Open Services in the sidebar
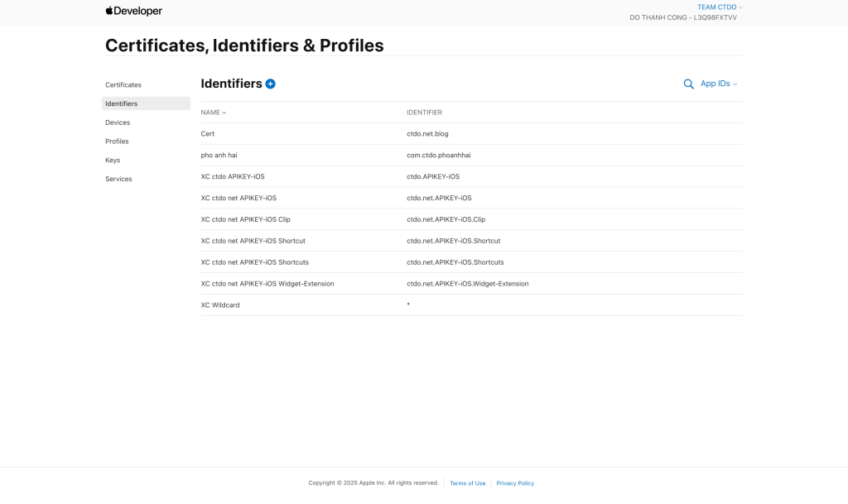This screenshot has height=504, width=848. [x=118, y=180]
